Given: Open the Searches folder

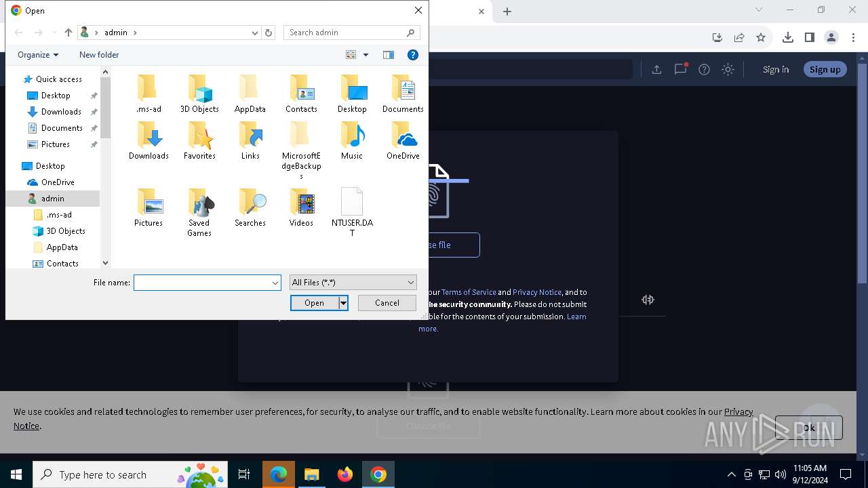Looking at the screenshot, I should coord(250,208).
